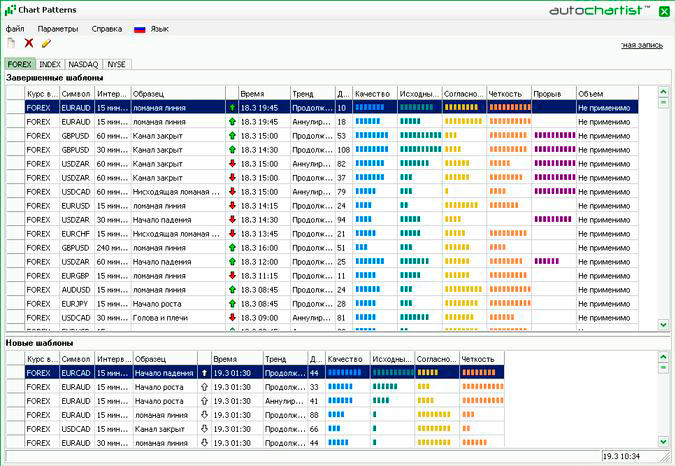The width and height of the screenshot is (675, 466).
Task: Click the Chart Patterns title bar icon
Action: [10, 10]
